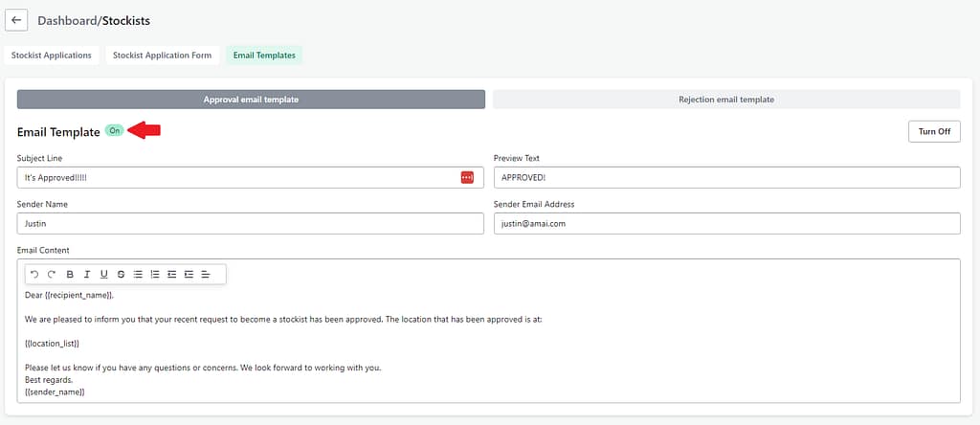Switch to Rejection email template
980x425 pixels.
(x=725, y=100)
